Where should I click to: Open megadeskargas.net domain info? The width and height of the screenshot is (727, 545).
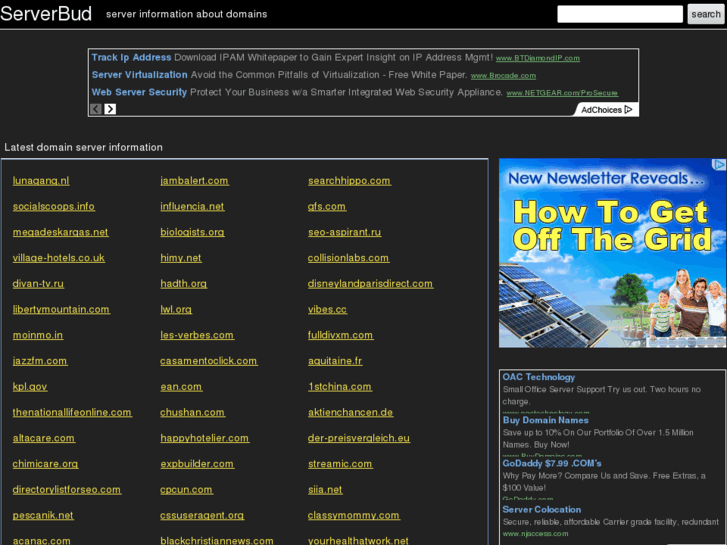(61, 232)
